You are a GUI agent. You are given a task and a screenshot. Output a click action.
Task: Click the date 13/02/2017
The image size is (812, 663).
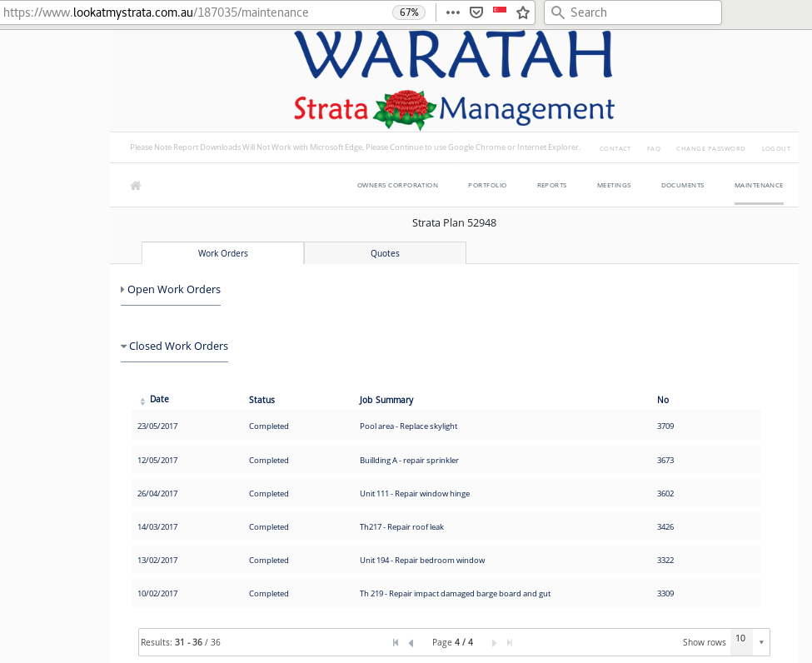click(157, 561)
